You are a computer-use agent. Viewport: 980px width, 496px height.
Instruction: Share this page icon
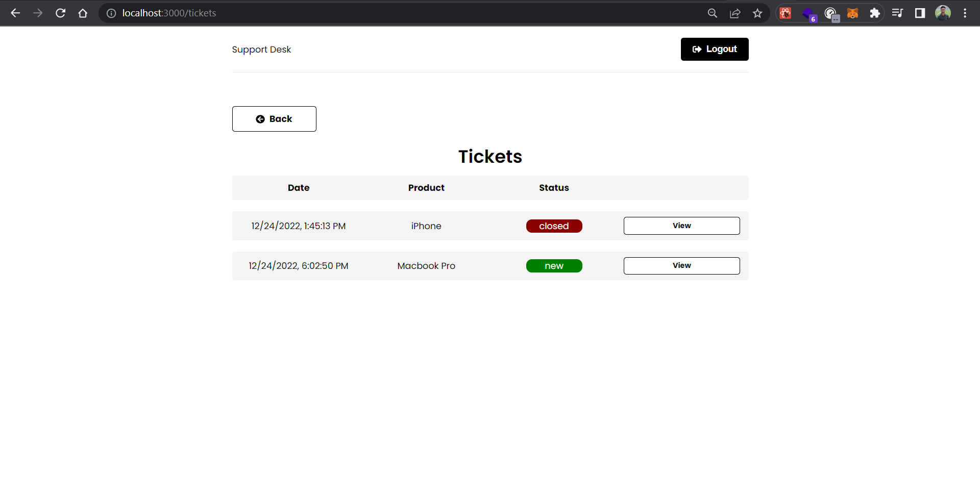pos(735,13)
